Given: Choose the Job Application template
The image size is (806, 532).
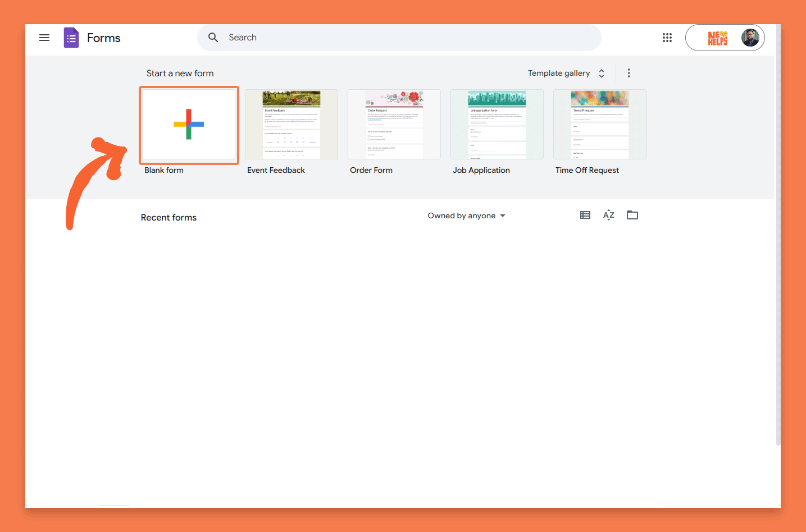Looking at the screenshot, I should click(x=497, y=124).
